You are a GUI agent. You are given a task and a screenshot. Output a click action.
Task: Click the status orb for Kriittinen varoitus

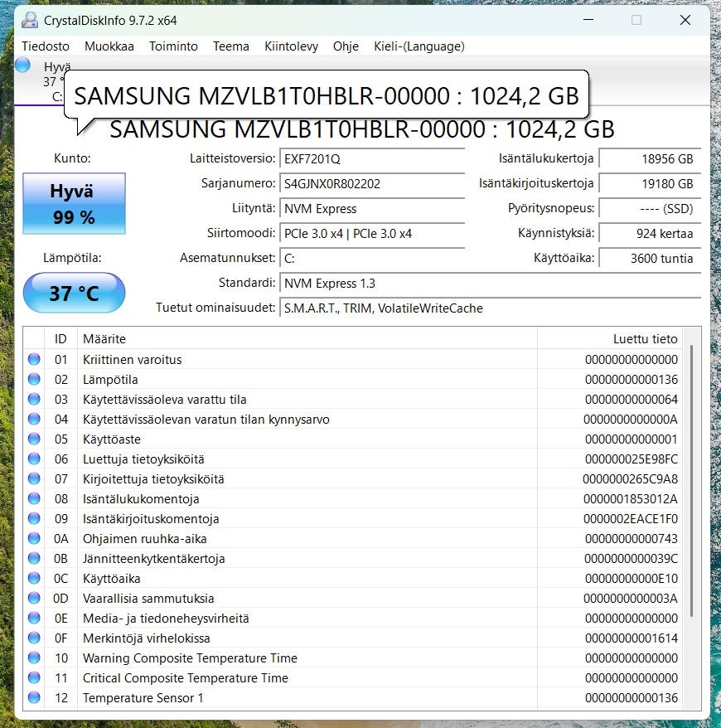(34, 359)
